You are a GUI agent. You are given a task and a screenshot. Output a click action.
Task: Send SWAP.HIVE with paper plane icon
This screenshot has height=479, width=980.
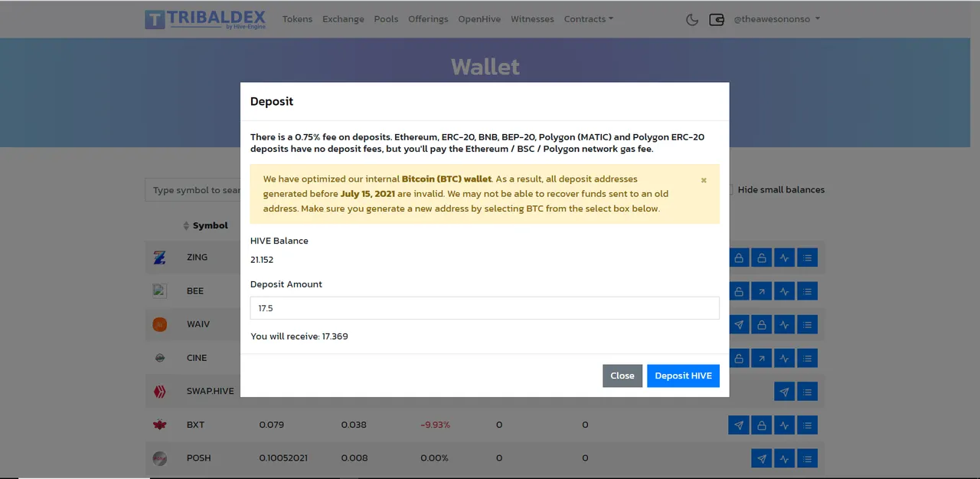coord(784,392)
